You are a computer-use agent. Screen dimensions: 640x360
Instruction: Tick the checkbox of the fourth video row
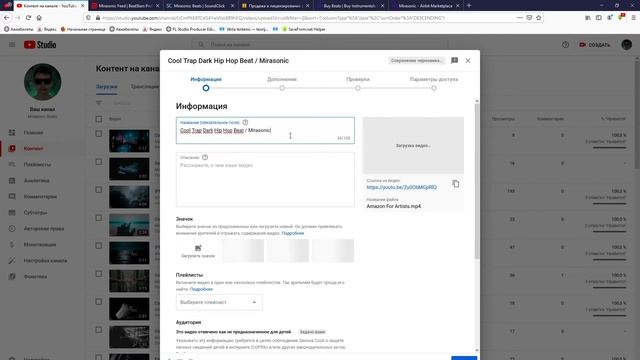(99, 218)
